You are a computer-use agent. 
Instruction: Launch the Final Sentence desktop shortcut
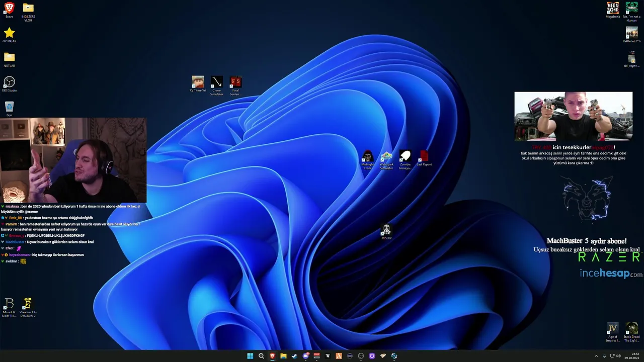[x=235, y=85]
